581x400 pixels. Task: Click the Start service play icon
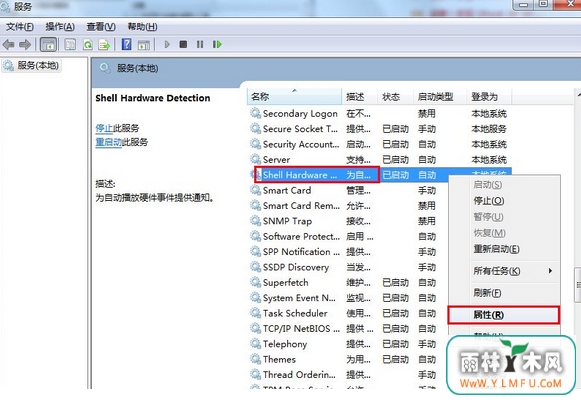tap(167, 44)
